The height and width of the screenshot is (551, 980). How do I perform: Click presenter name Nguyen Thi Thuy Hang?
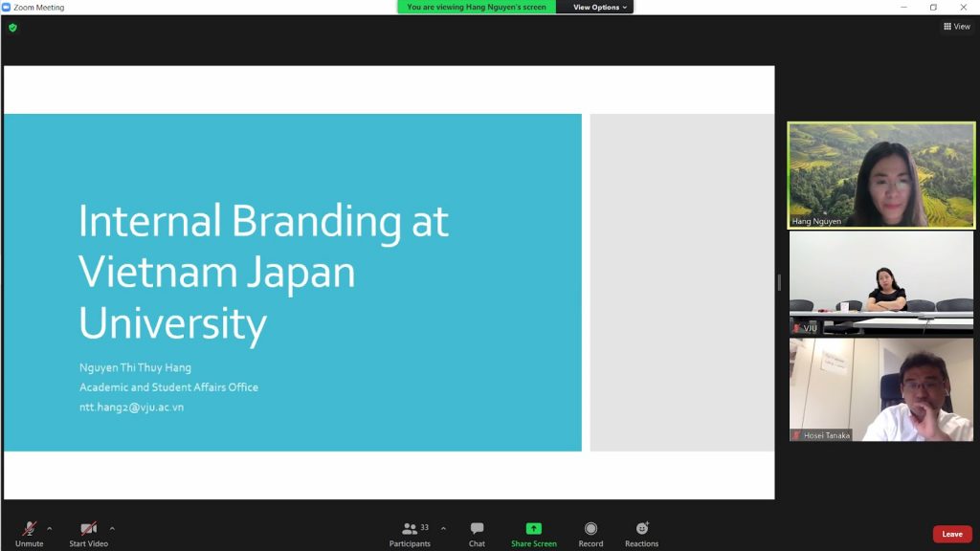135,367
